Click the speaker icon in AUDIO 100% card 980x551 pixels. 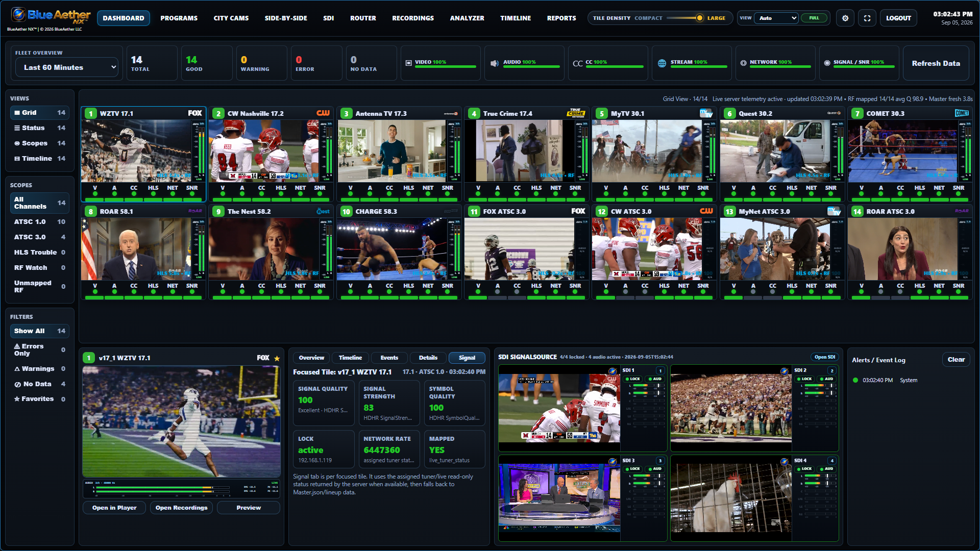(494, 63)
